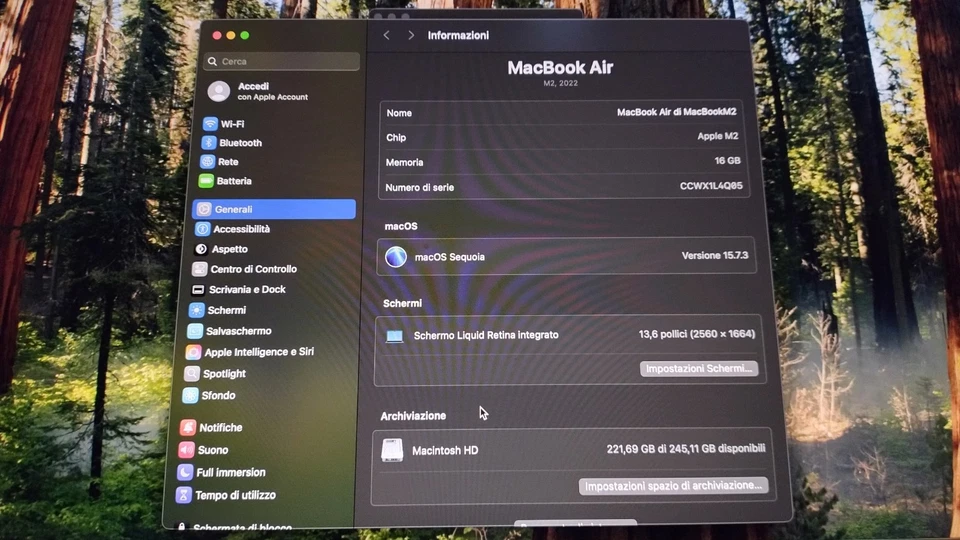Click the Informazioni window title
960x540 pixels.
pyautogui.click(x=458, y=36)
